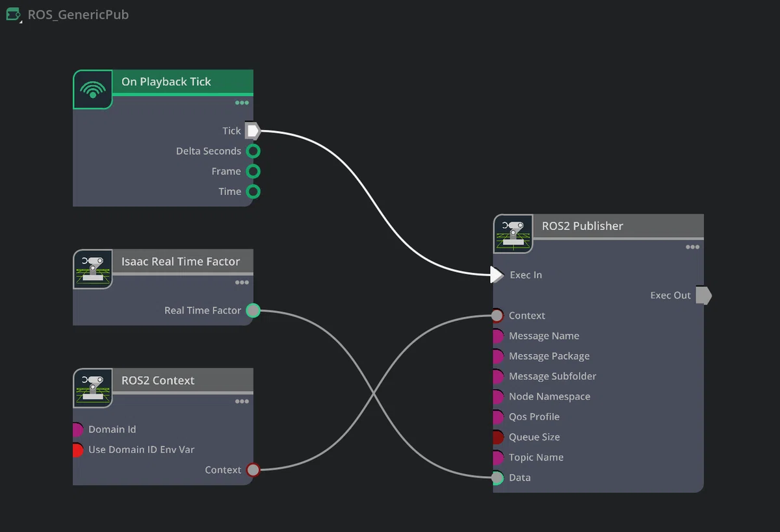Viewport: 780px width, 532px height.
Task: Click the Tick output execution port
Action: point(253,131)
